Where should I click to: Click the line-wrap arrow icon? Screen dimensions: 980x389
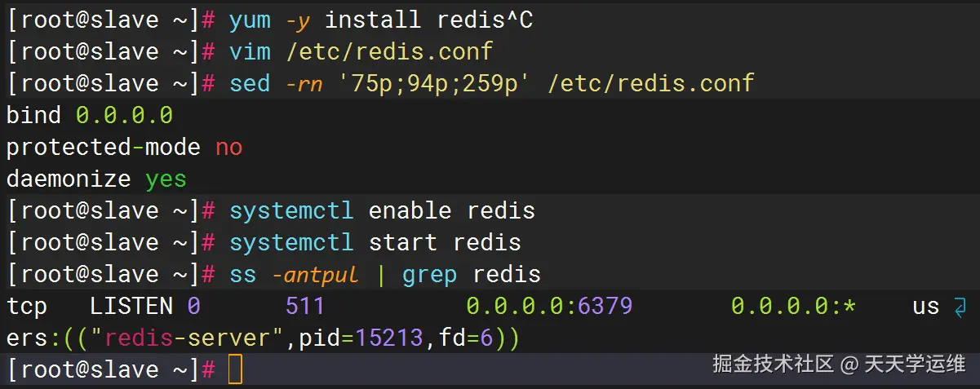tap(957, 307)
